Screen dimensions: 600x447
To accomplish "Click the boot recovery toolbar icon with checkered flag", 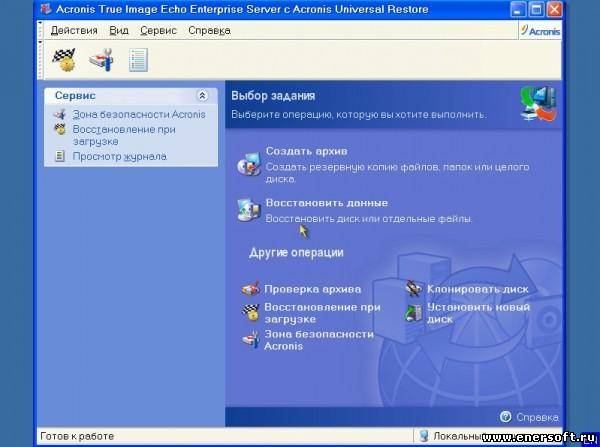I will [x=64, y=60].
